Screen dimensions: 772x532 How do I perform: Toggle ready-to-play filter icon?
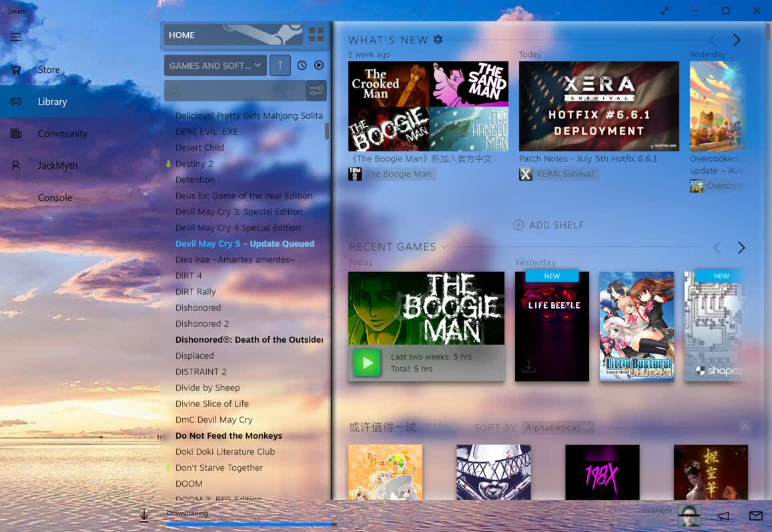click(319, 65)
